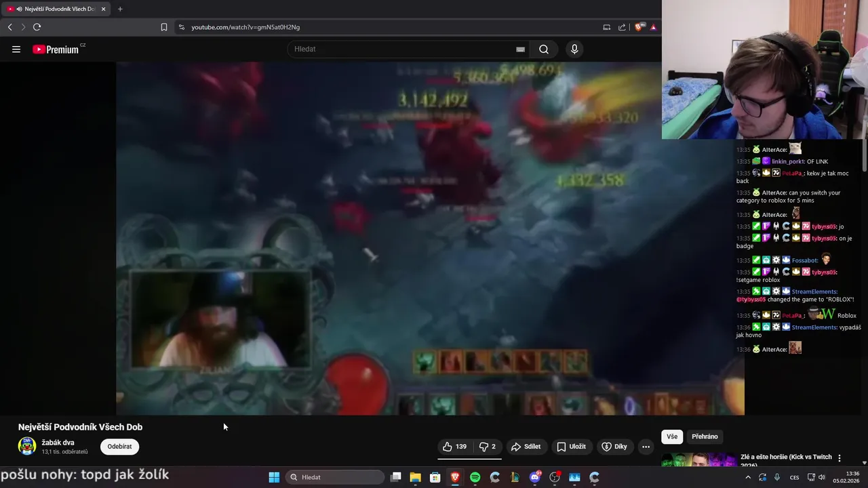Click linkin_pork1 chat username

point(787,161)
